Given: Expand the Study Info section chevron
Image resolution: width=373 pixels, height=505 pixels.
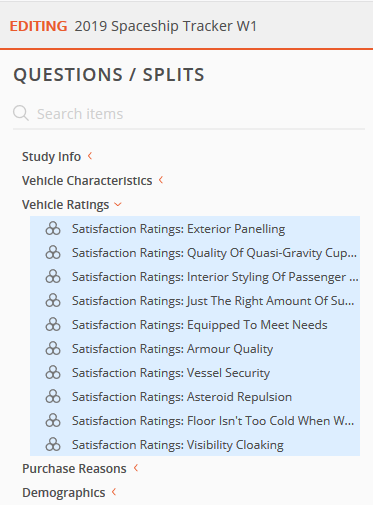Looking at the screenshot, I should [x=90, y=156].
